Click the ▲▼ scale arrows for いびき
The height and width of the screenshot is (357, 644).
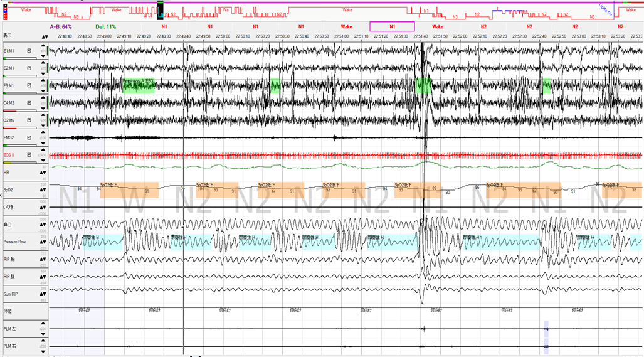click(x=43, y=207)
